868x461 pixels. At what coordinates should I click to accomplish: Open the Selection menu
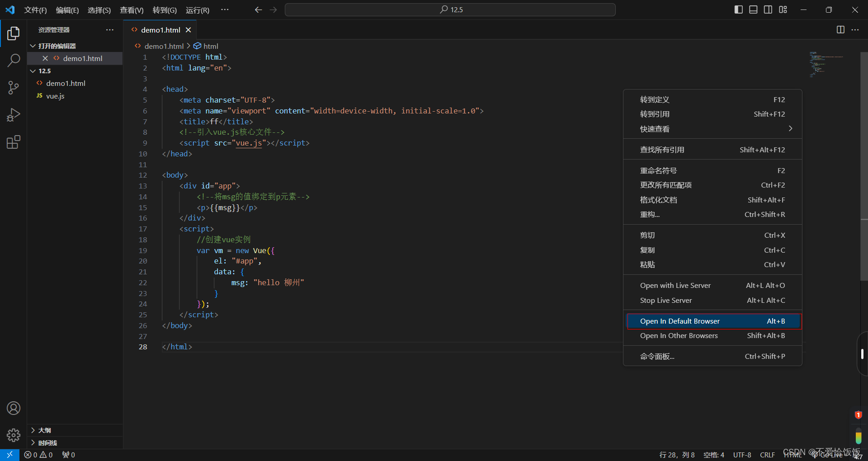point(99,10)
